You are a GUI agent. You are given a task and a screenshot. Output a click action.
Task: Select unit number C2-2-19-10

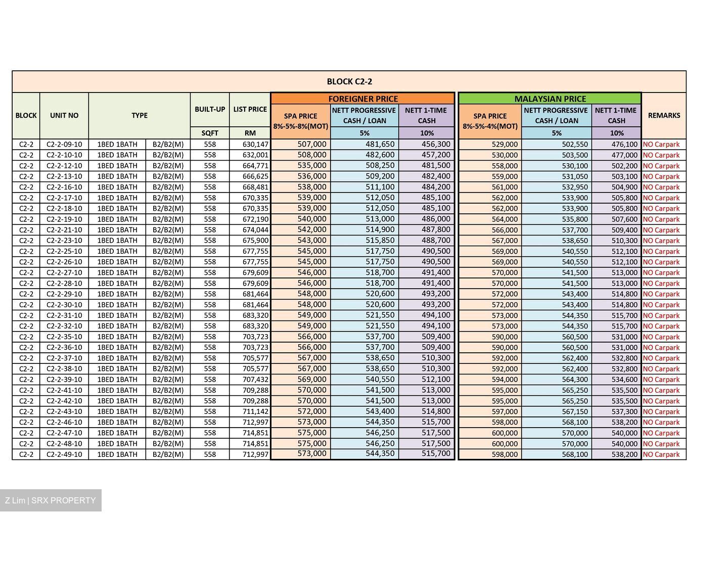[x=64, y=219]
